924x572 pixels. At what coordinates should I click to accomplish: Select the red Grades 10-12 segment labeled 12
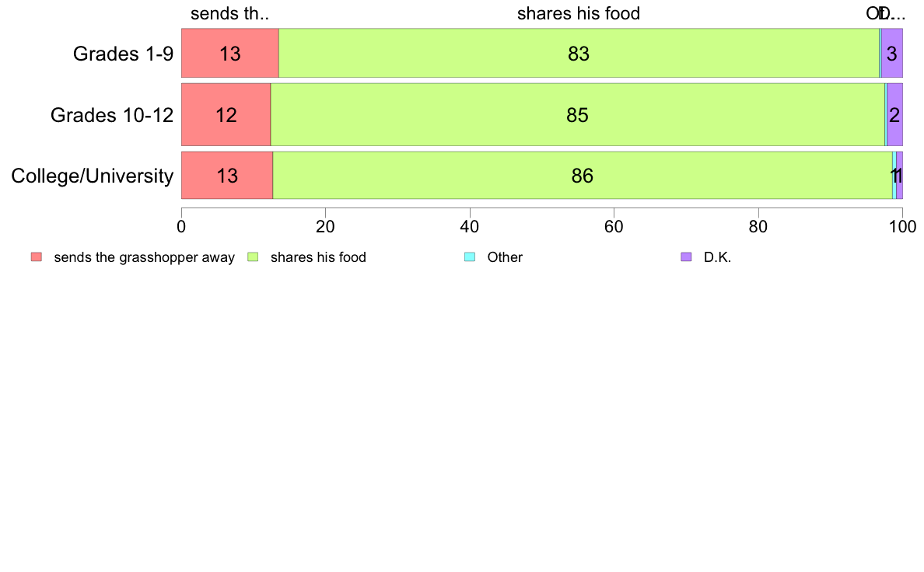(226, 114)
